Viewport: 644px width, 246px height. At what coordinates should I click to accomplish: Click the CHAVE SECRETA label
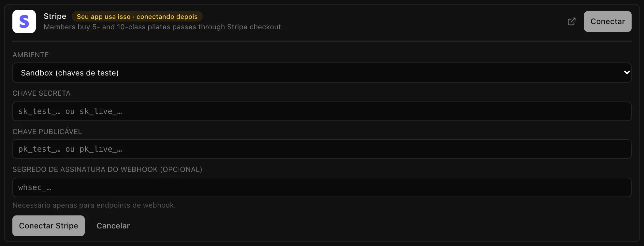point(41,93)
